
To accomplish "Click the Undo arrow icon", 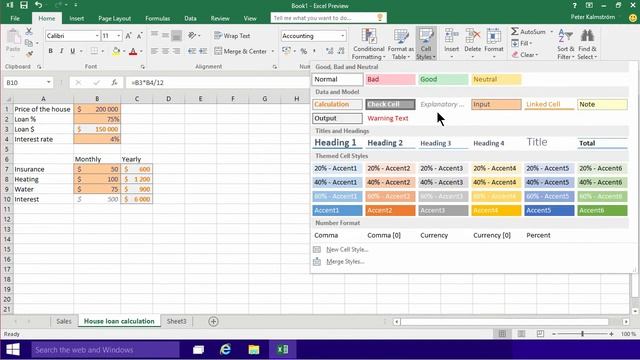I will pyautogui.click(x=38, y=5).
